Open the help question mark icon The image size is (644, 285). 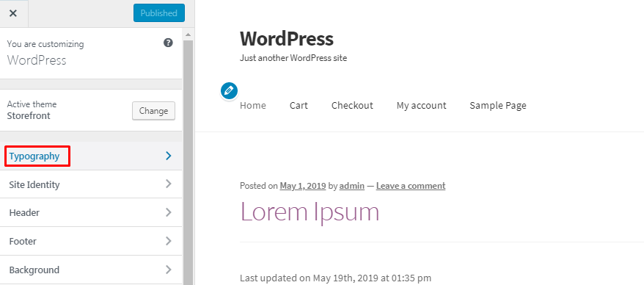(x=168, y=43)
